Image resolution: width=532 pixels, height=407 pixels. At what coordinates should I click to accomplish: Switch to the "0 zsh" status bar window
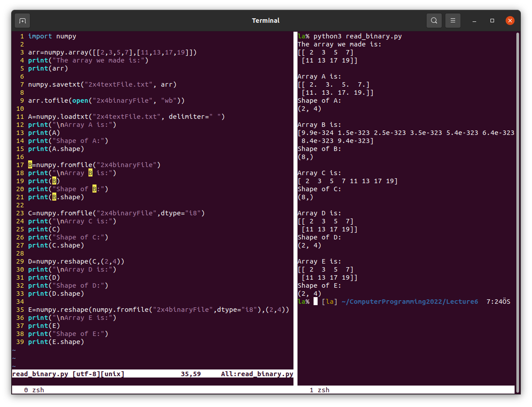(34, 390)
